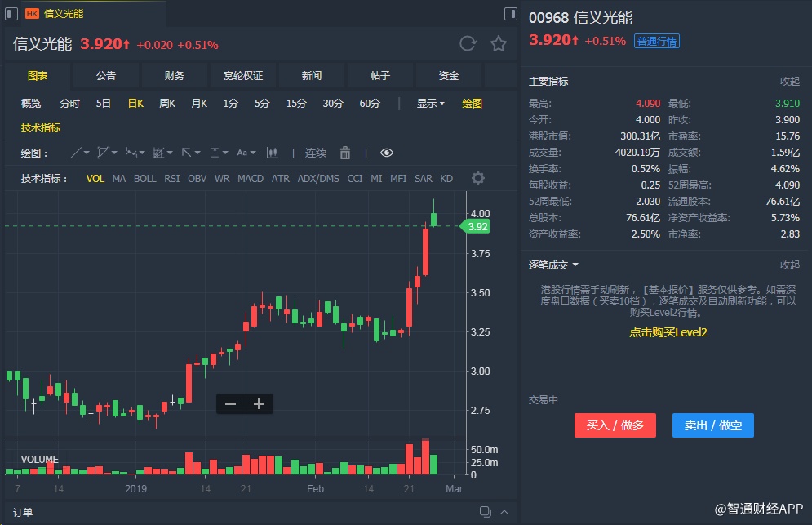Switch to the 帖子 tab

tap(379, 76)
